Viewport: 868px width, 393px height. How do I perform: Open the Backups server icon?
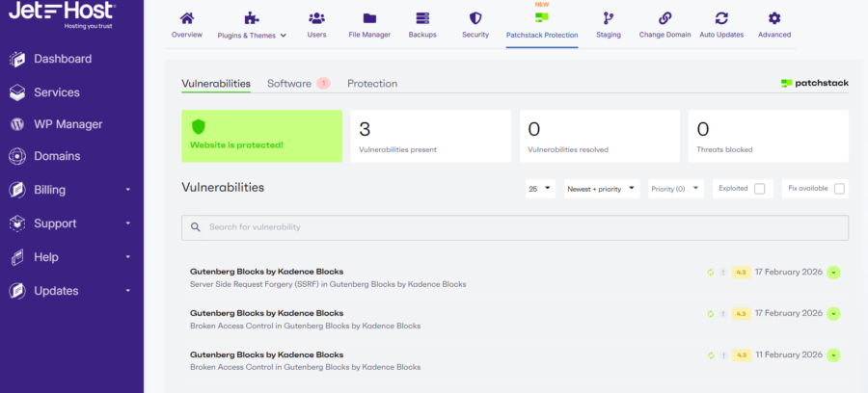tap(422, 18)
